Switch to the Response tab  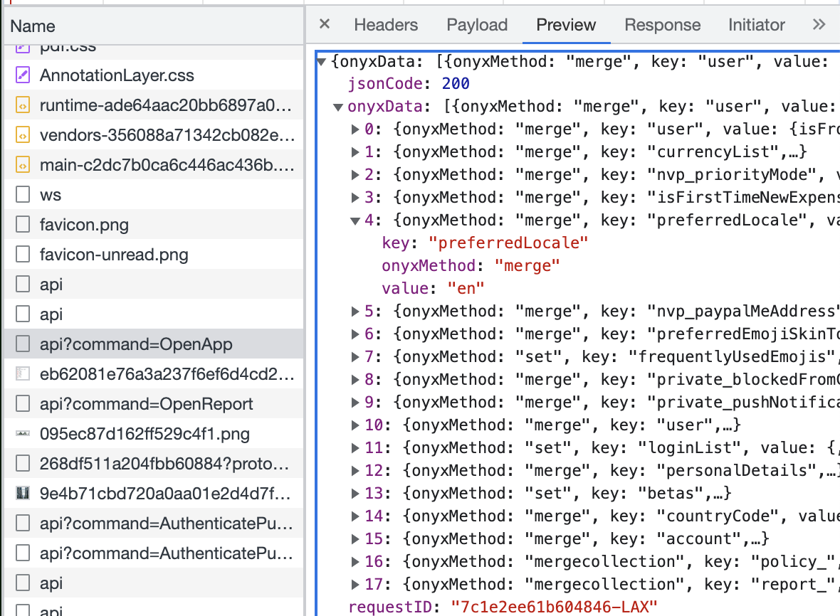(x=662, y=25)
